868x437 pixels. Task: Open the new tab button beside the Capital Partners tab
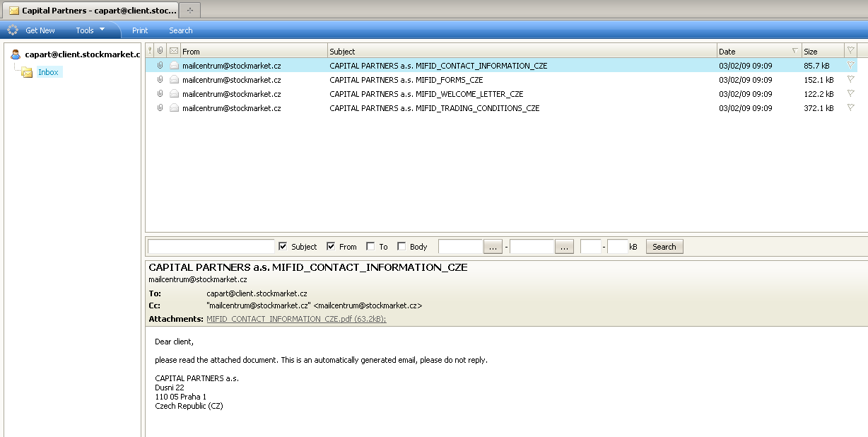pos(190,11)
